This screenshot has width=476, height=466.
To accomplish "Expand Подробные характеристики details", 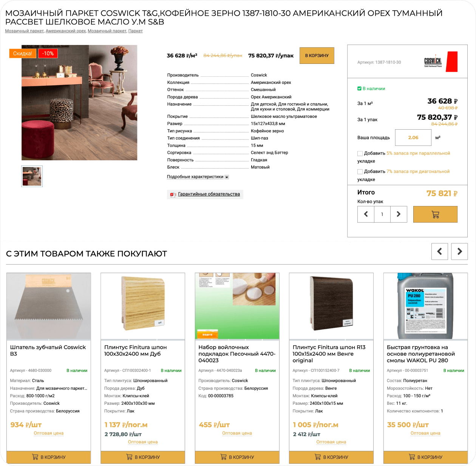I will point(198,177).
